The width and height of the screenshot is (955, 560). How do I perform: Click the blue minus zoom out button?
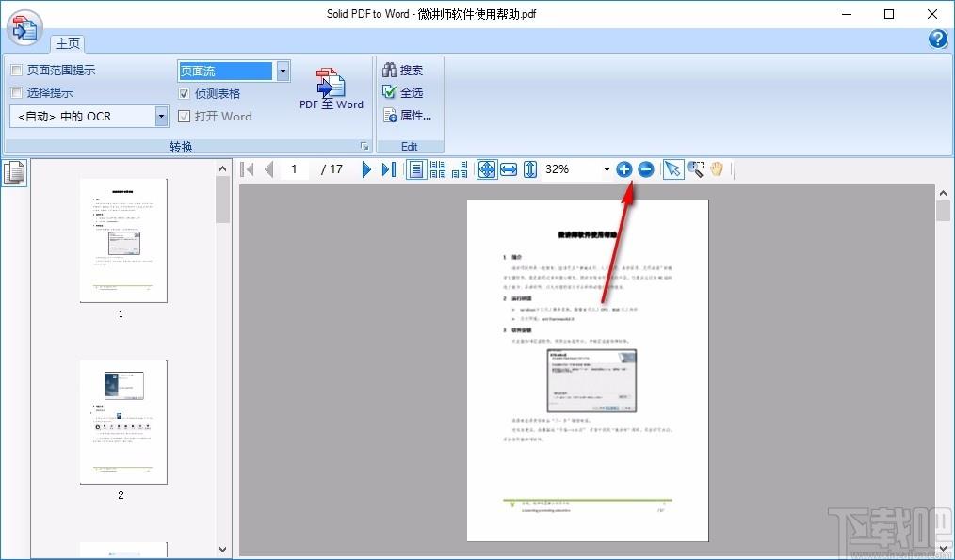click(646, 169)
